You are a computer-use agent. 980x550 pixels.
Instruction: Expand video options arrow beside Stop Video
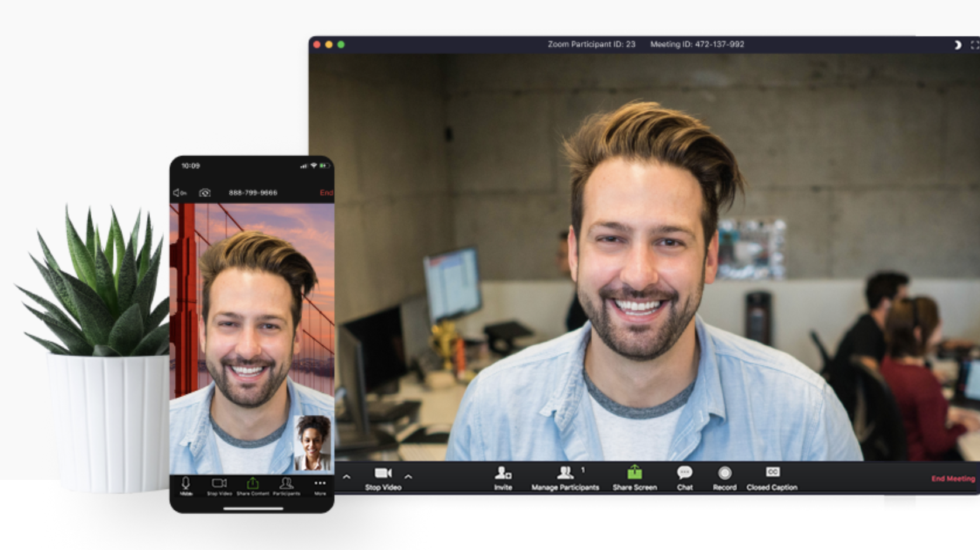[408, 477]
